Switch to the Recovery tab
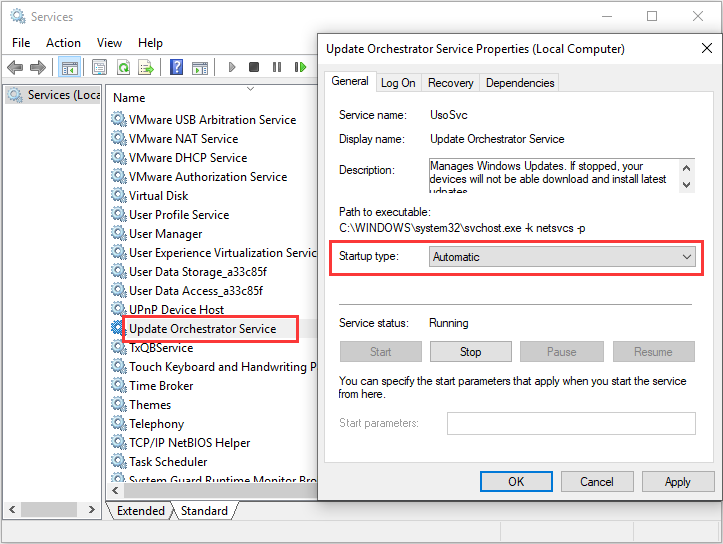 [x=450, y=83]
